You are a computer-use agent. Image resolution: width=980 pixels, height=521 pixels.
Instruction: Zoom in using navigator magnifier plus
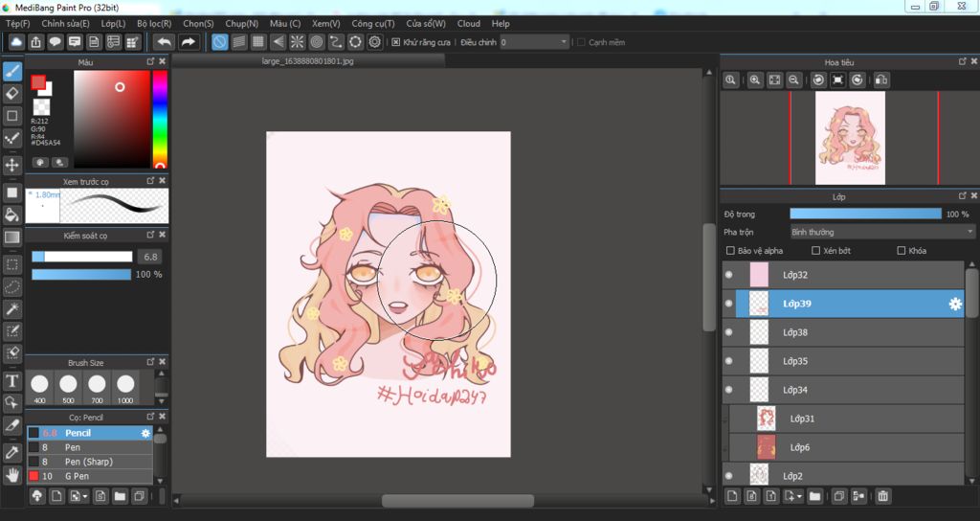[755, 80]
